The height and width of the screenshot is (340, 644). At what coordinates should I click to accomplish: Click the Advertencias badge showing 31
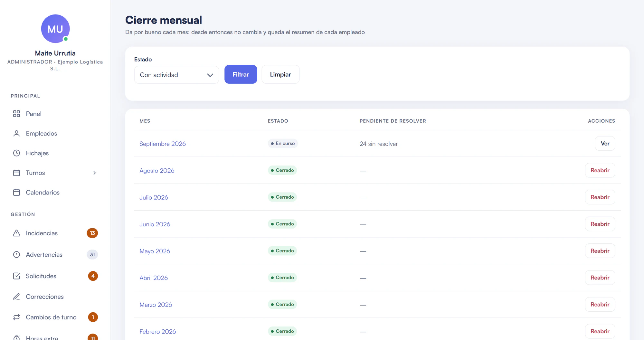click(92, 255)
